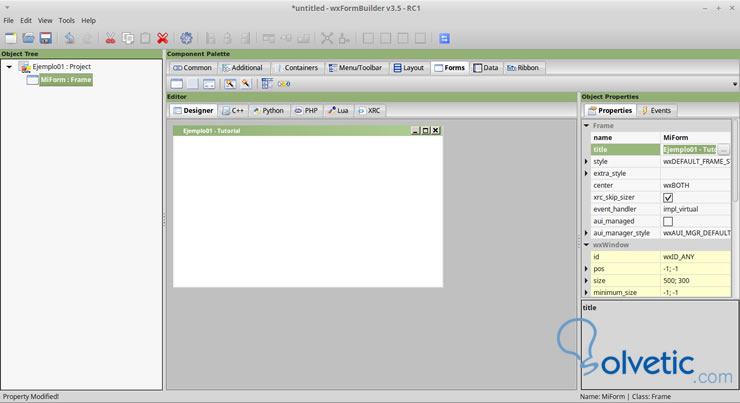Collapse the wxWindow property category

coord(587,244)
